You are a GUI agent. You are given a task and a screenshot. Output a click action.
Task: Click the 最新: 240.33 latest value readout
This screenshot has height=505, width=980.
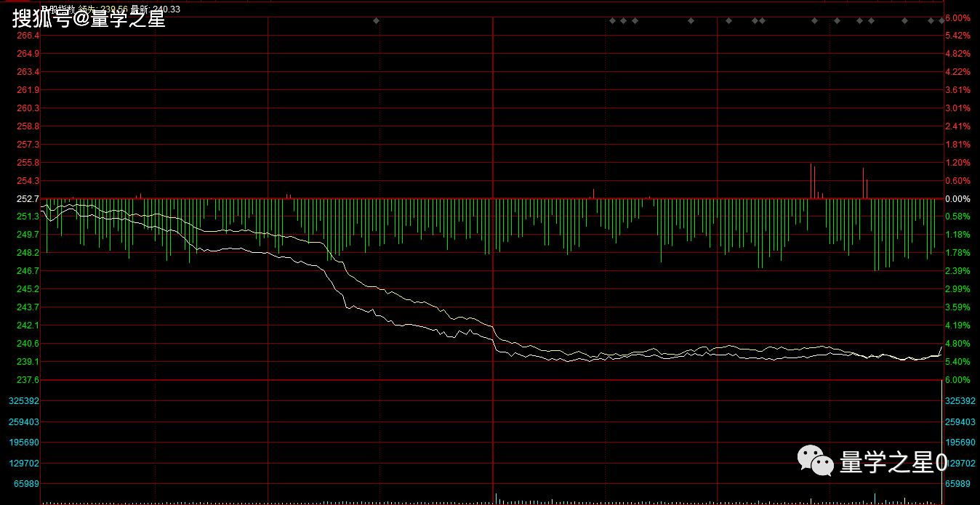(x=156, y=9)
